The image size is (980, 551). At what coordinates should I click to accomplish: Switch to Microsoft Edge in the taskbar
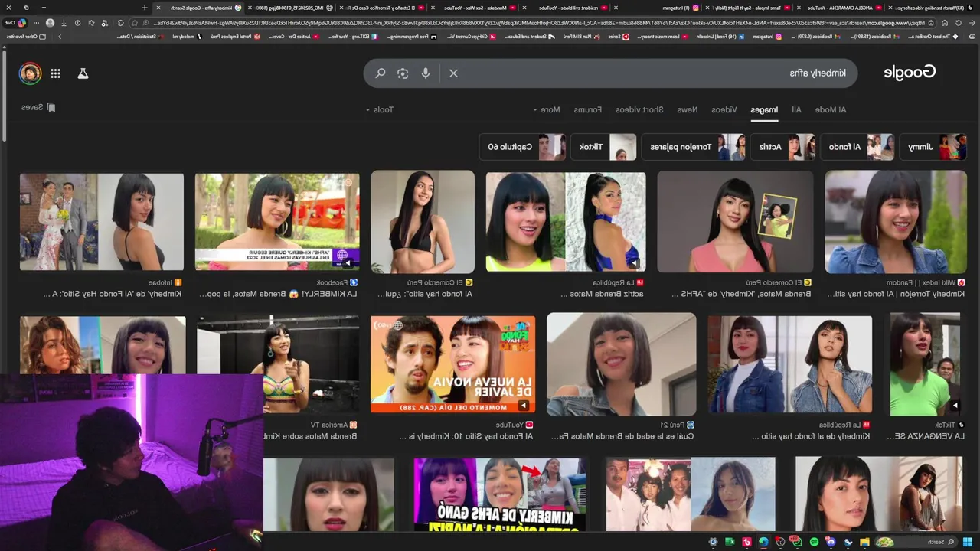tap(763, 542)
